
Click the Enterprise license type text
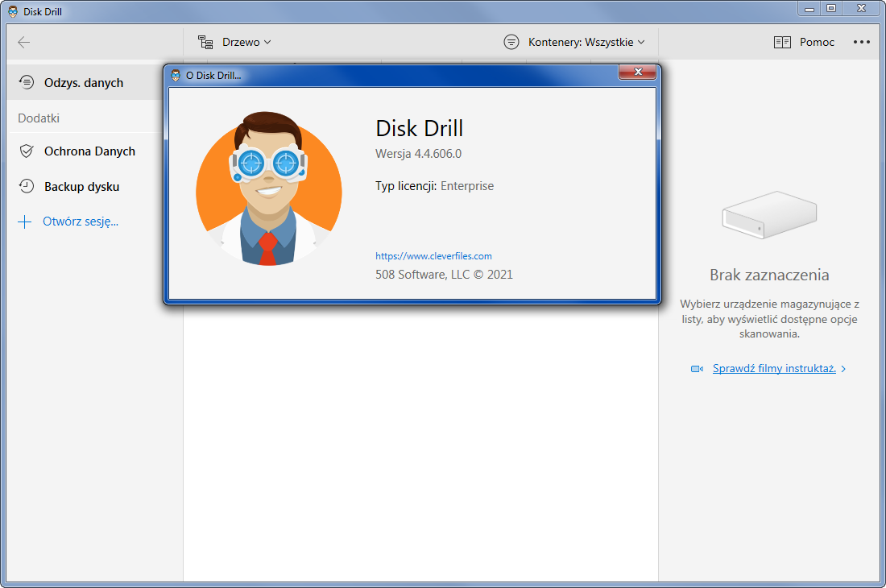[x=466, y=186]
